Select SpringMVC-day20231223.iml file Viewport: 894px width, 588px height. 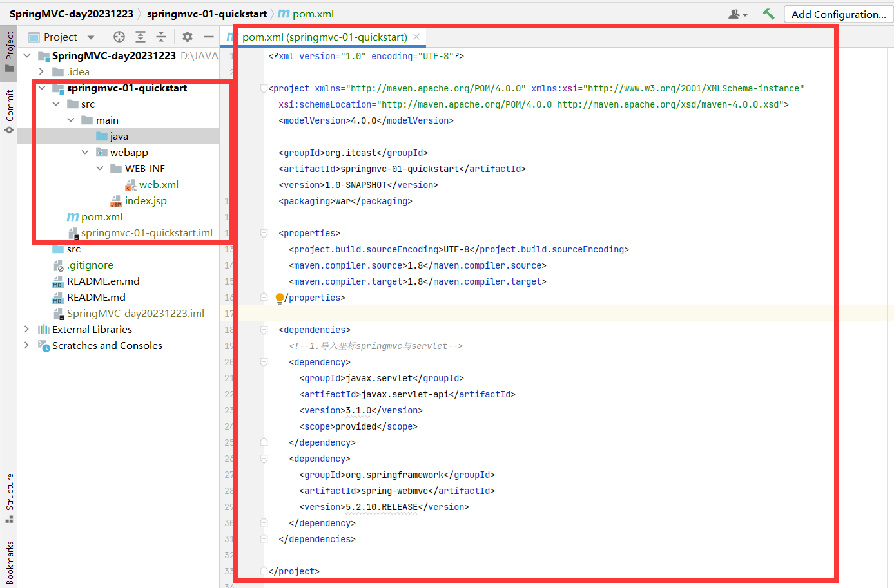pos(129,314)
